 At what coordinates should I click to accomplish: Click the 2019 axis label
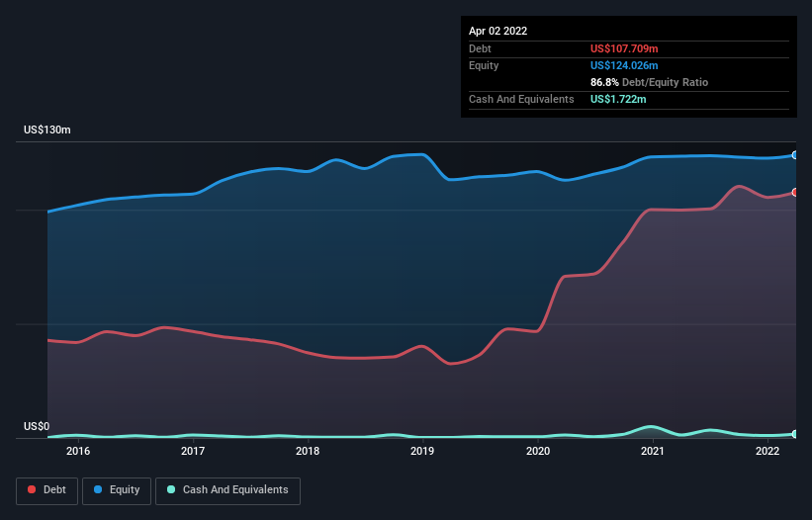(422, 451)
